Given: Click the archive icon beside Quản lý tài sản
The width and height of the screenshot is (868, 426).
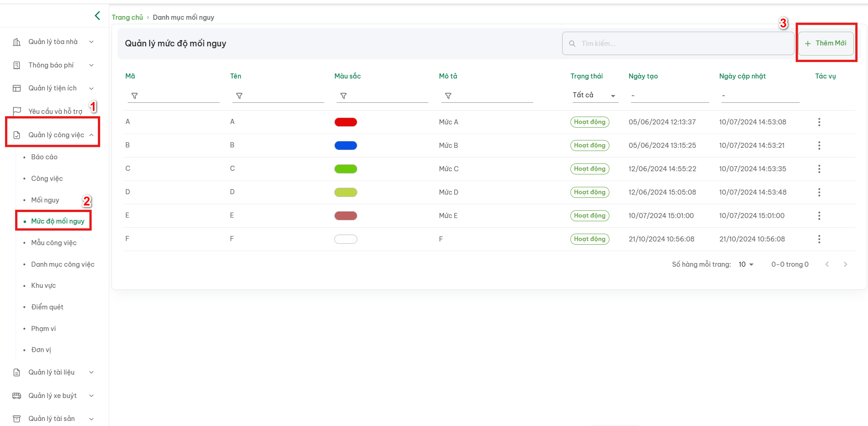Looking at the screenshot, I should [x=17, y=419].
